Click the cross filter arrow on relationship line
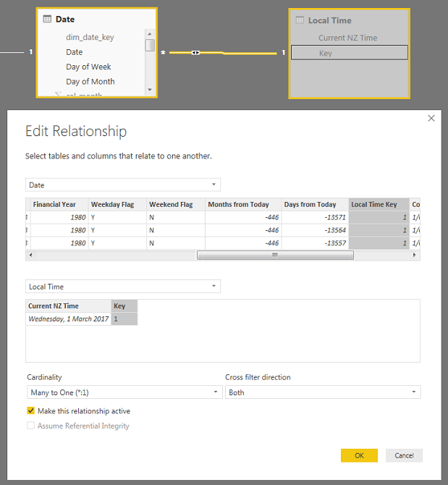Image resolution: width=448 pixels, height=485 pixels. pos(195,53)
